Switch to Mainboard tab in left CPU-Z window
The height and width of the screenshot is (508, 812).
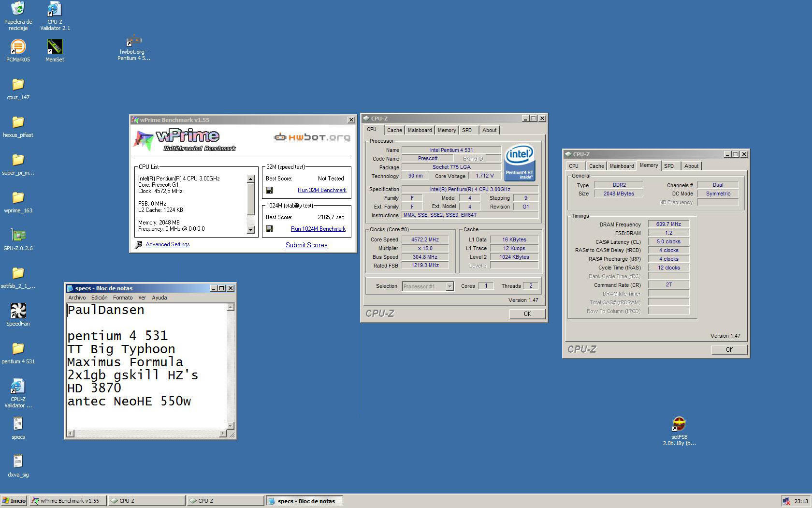[420, 130]
